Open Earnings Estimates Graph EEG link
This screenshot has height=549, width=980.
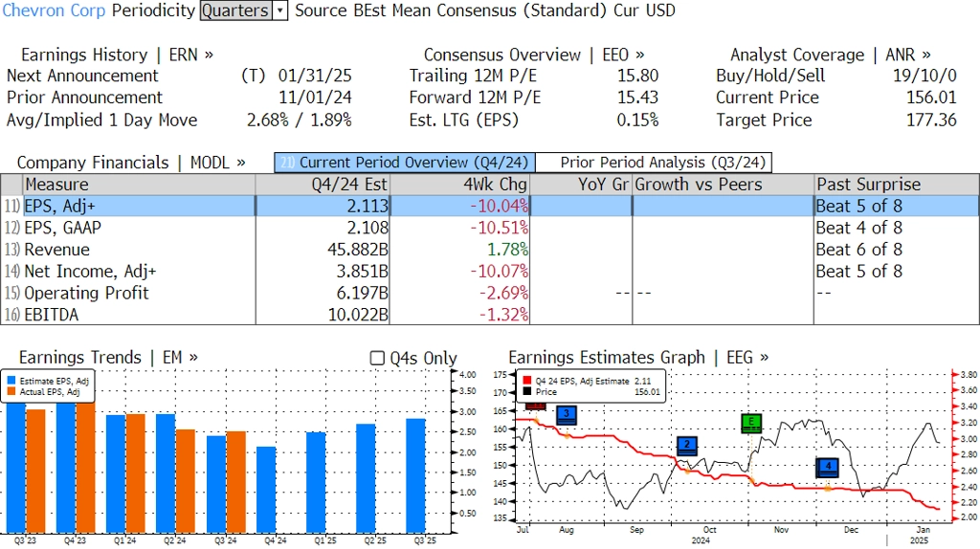click(638, 358)
